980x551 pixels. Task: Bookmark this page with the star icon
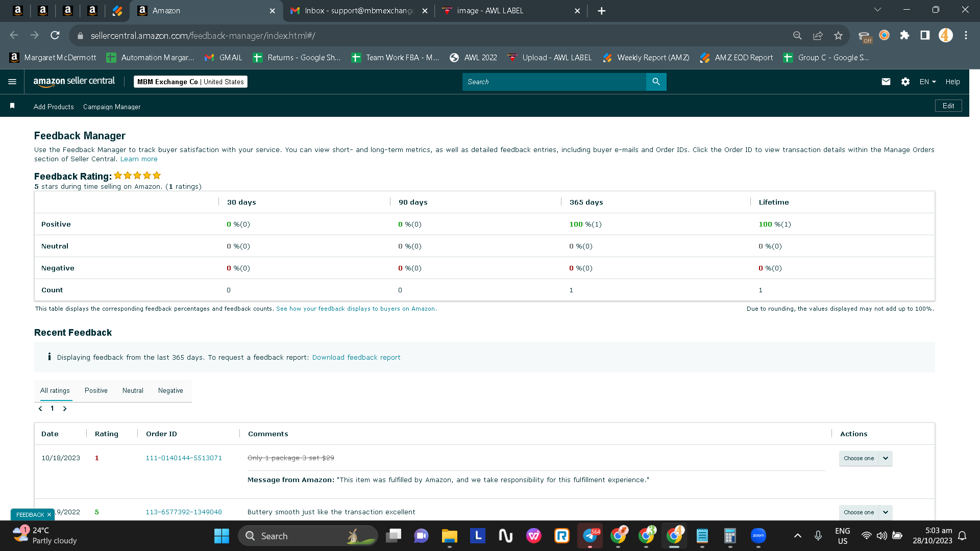pos(838,35)
